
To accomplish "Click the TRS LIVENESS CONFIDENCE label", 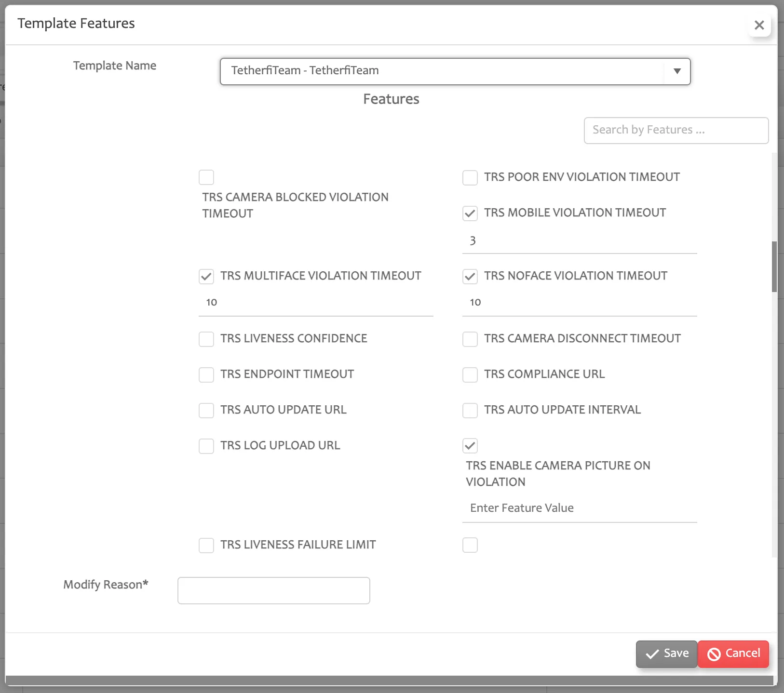I will (x=294, y=338).
